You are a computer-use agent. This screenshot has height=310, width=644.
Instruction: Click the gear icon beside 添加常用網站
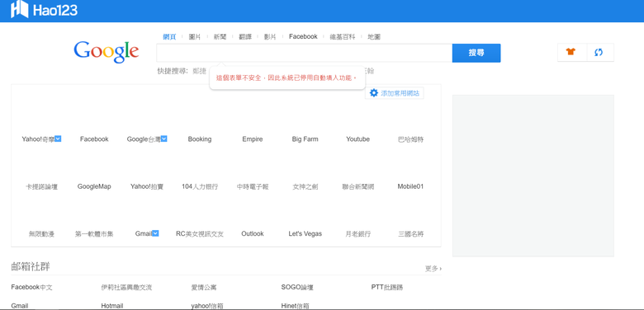pos(373,93)
